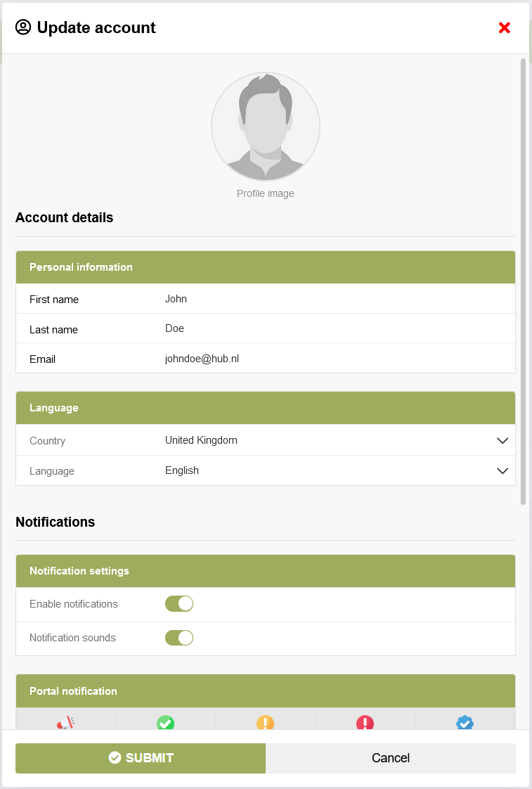Click the user account icon in the title
This screenshot has height=789, width=532.
click(23, 27)
